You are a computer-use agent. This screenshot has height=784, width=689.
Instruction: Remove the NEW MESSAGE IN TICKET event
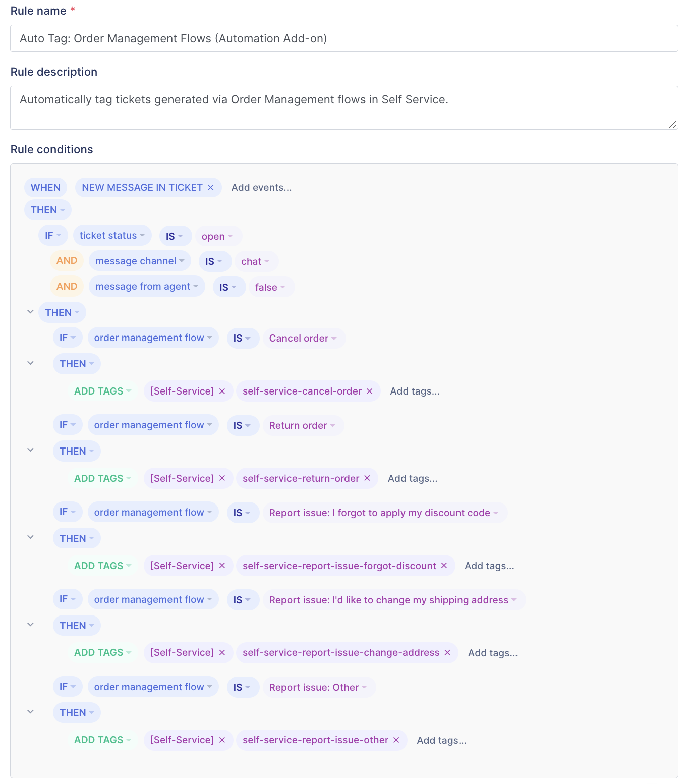pos(211,187)
